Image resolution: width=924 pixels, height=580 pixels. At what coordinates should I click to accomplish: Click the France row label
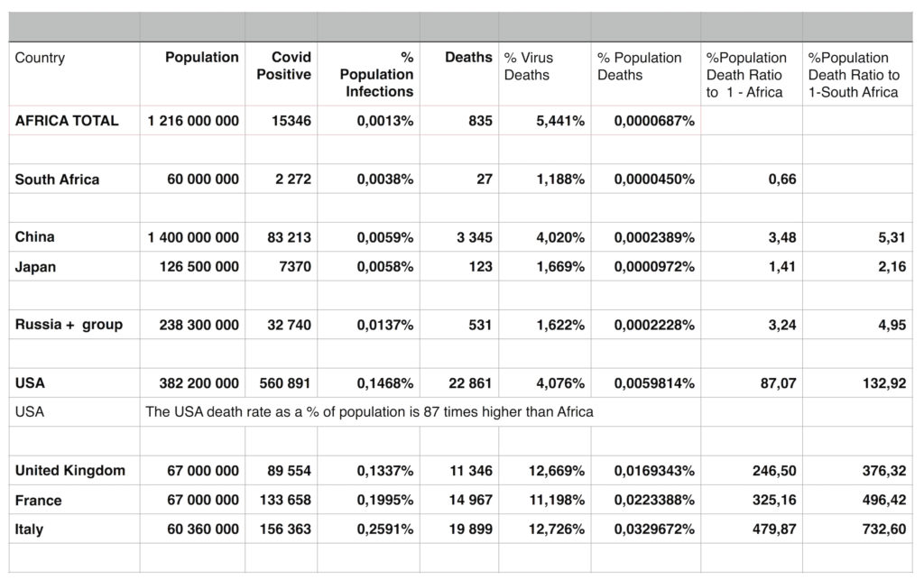74,500
